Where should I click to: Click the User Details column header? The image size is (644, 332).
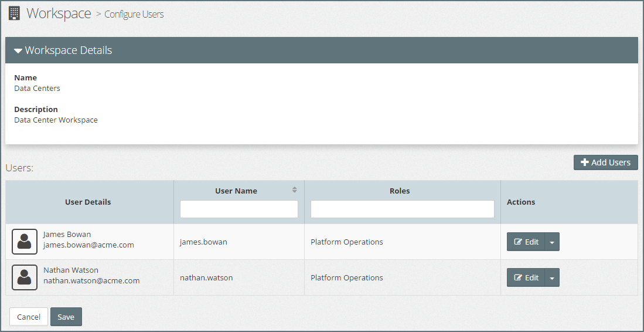88,202
